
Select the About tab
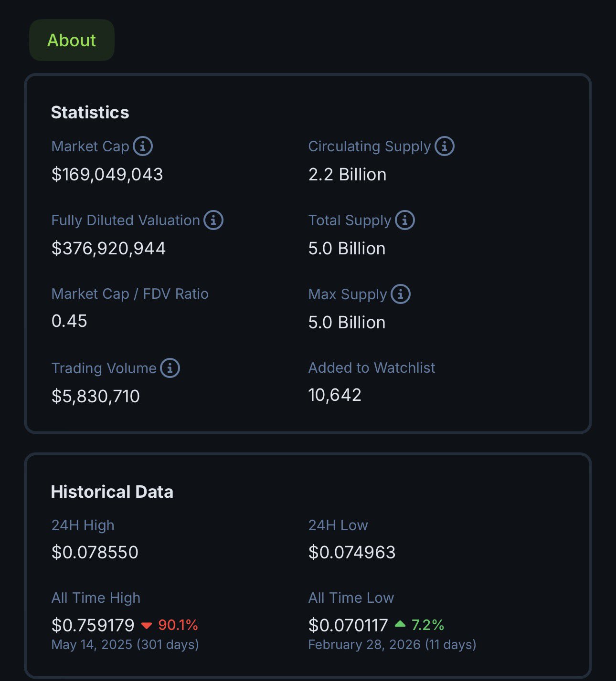pyautogui.click(x=72, y=40)
